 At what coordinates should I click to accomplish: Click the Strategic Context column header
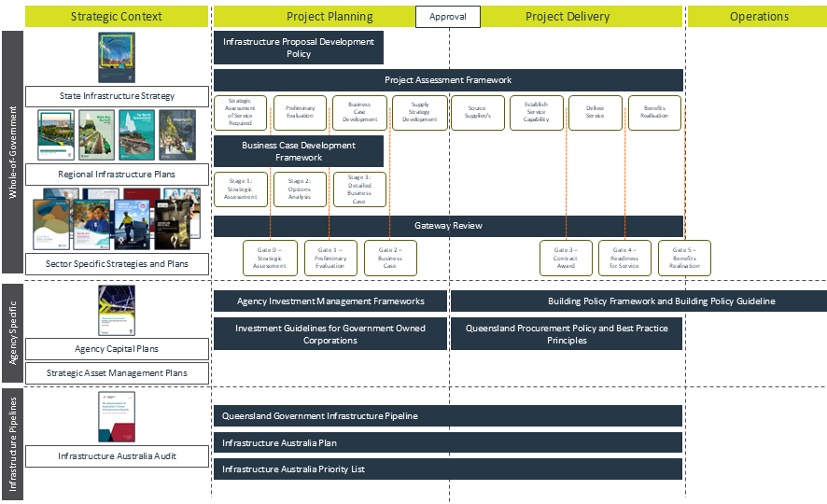pyautogui.click(x=117, y=17)
